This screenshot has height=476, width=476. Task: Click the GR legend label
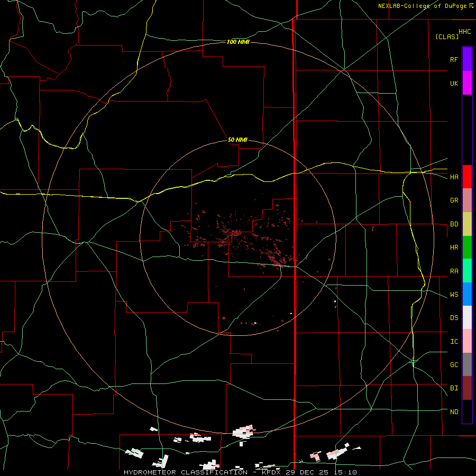pos(454,200)
